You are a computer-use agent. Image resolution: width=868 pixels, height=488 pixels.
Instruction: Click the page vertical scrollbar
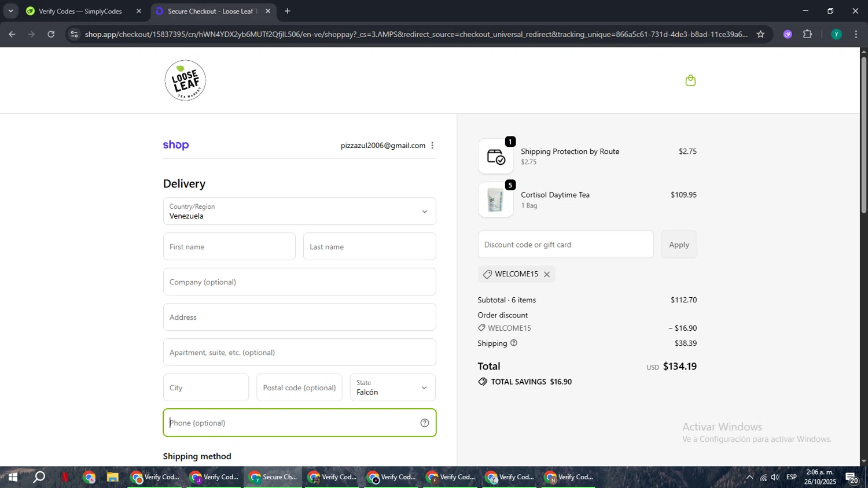coord(863,135)
